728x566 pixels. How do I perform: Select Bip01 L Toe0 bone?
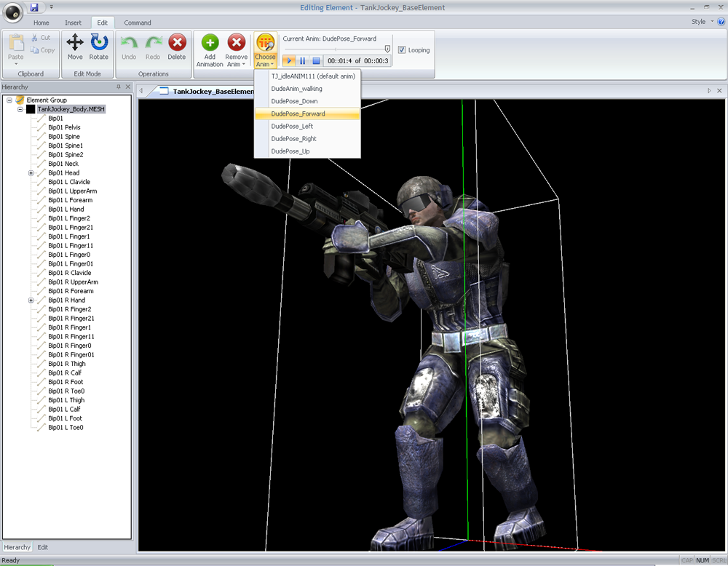coord(66,428)
